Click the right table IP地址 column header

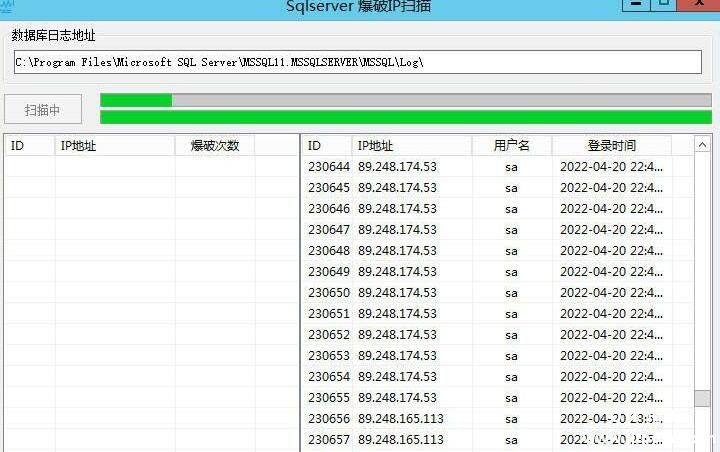(x=411, y=146)
